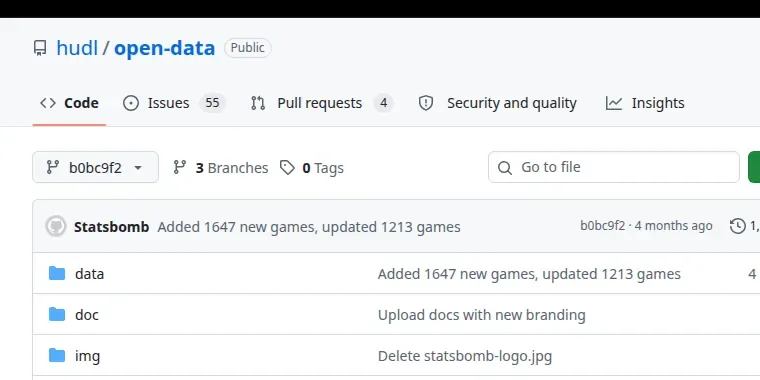The image size is (760, 380).
Task: Open Upload docs with new branding commit
Action: tap(481, 315)
